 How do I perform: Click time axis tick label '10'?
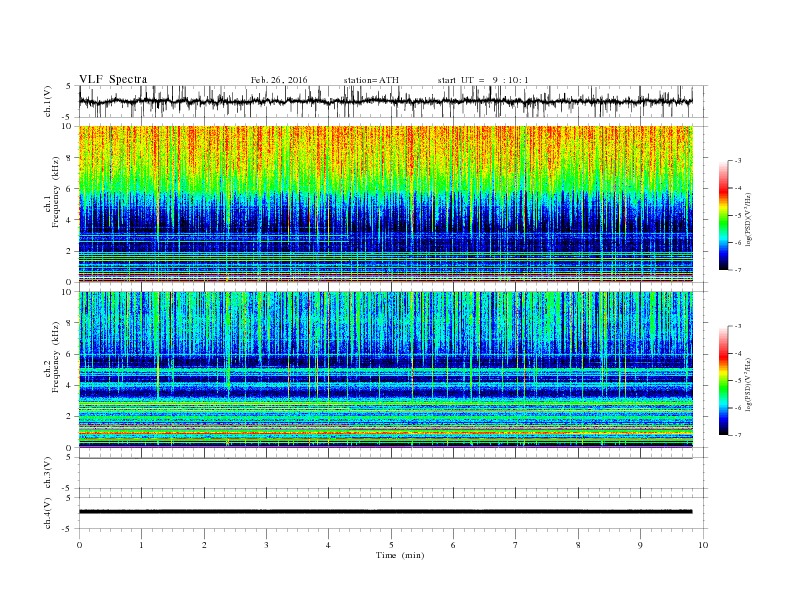click(x=703, y=545)
